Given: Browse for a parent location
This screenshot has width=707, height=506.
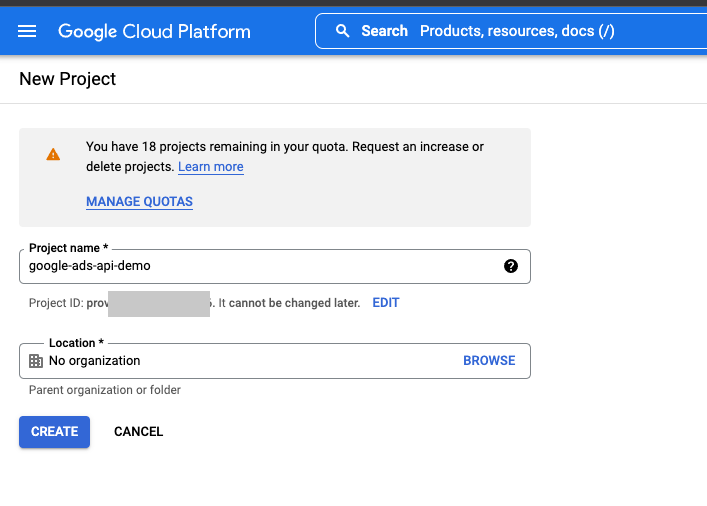Looking at the screenshot, I should point(489,360).
